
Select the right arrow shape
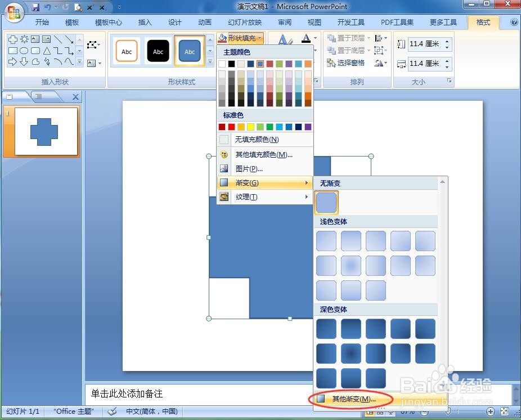[x=12, y=61]
